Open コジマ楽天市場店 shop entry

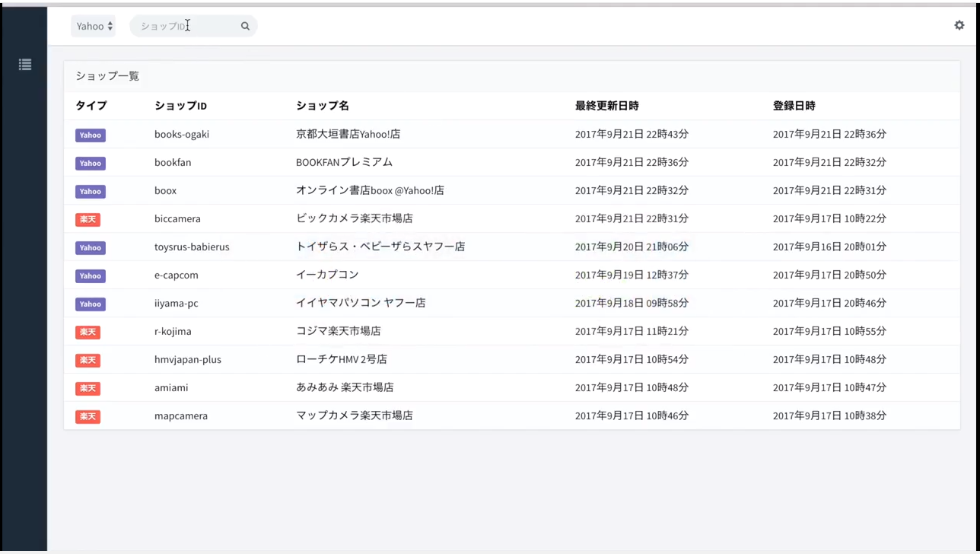click(x=338, y=331)
